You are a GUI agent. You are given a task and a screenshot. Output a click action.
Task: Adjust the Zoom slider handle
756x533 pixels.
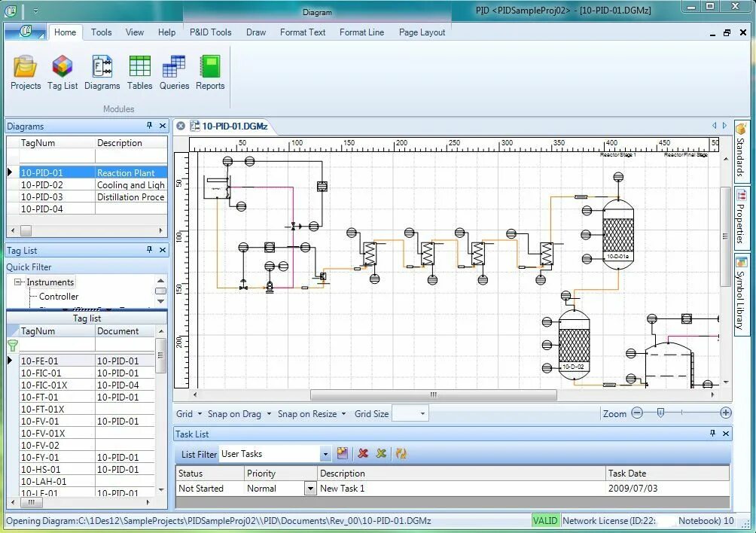pyautogui.click(x=660, y=413)
